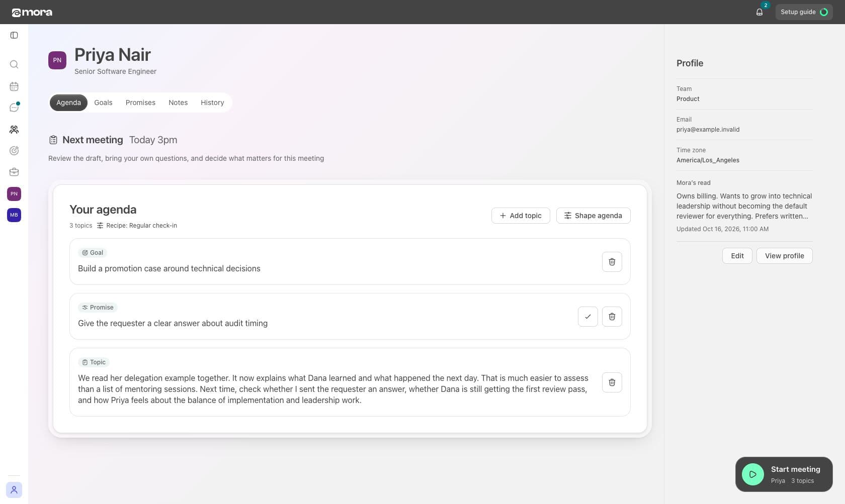This screenshot has height=504, width=845.
Task: Open the people sidebar icon
Action: click(14, 130)
